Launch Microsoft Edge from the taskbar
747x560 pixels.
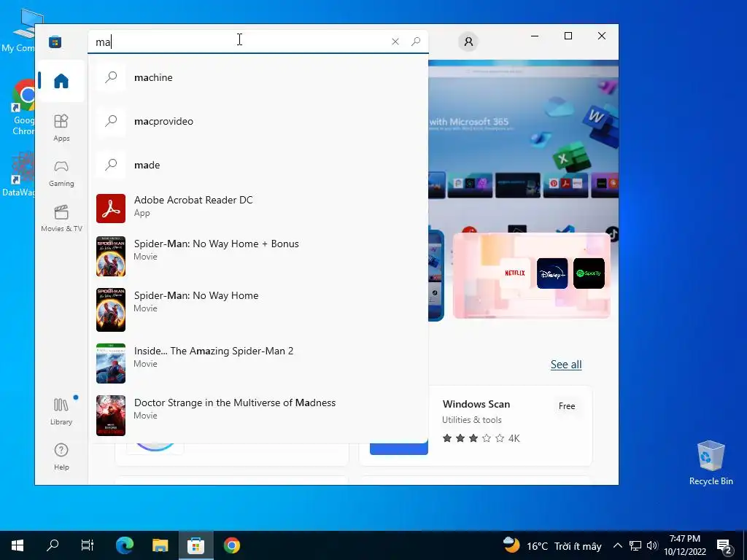coord(125,545)
